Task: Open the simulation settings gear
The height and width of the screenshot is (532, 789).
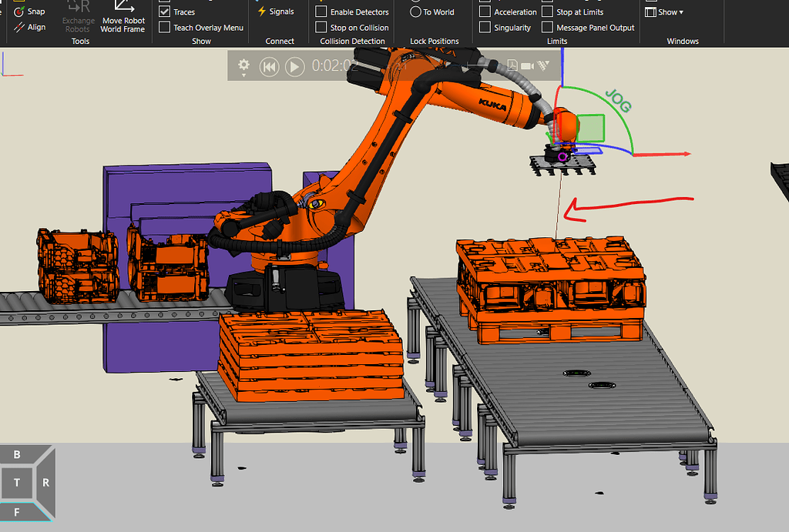Action: [x=244, y=65]
